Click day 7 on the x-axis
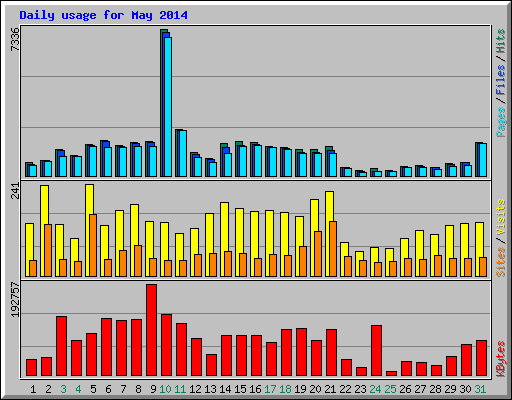The height and width of the screenshot is (400, 512). tap(123, 389)
